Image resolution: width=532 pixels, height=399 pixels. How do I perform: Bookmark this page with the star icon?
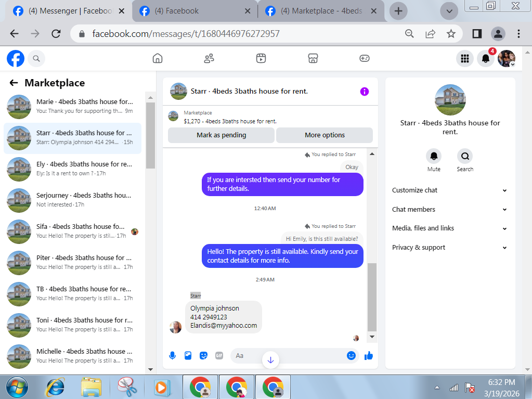click(451, 34)
